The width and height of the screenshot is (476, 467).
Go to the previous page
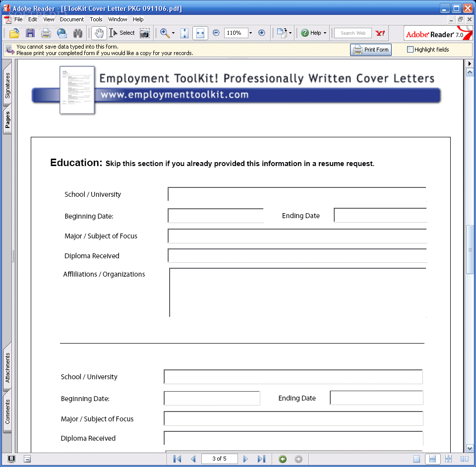pos(193,459)
